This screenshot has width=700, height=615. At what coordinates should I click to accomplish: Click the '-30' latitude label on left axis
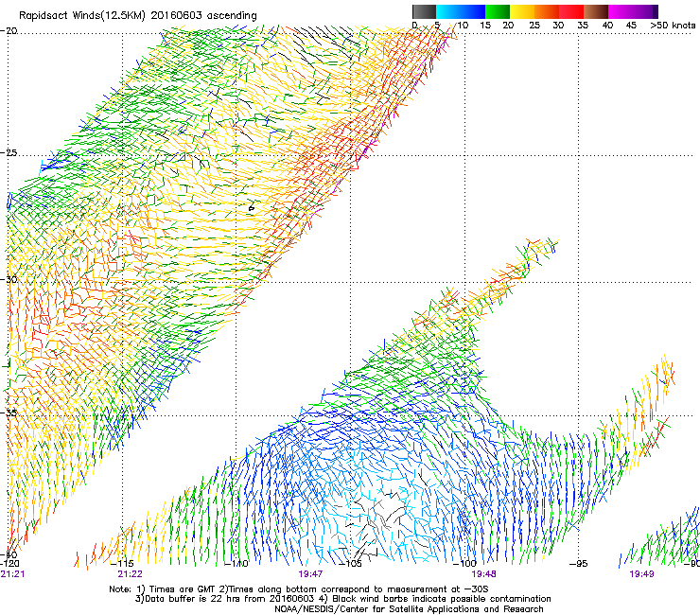pyautogui.click(x=9, y=279)
